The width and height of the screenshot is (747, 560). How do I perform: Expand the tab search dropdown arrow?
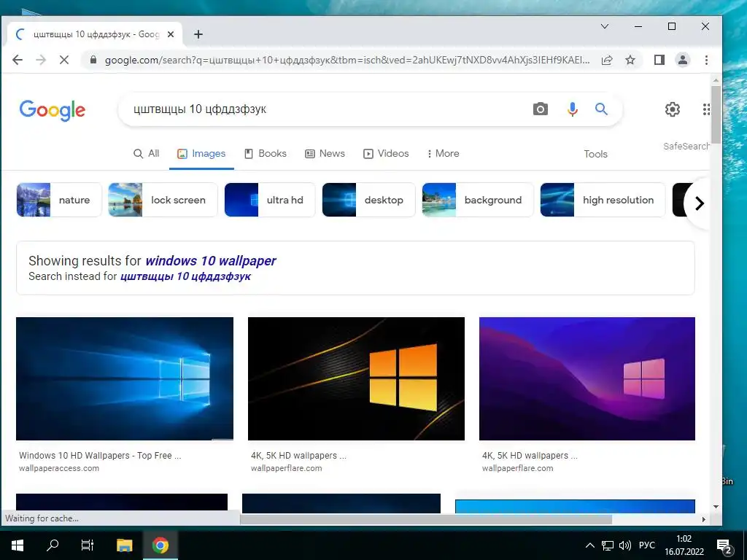pyautogui.click(x=605, y=26)
